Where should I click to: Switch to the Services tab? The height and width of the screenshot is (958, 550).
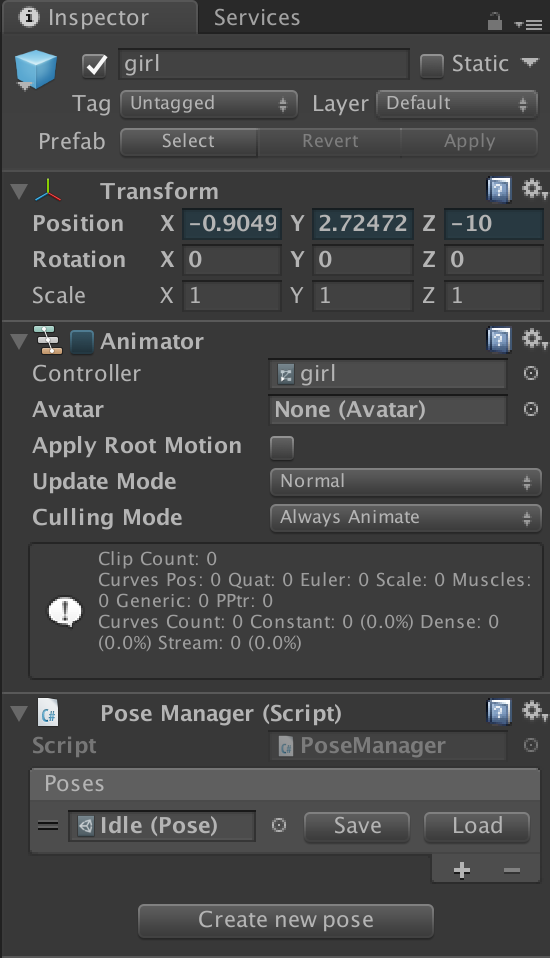pyautogui.click(x=257, y=18)
